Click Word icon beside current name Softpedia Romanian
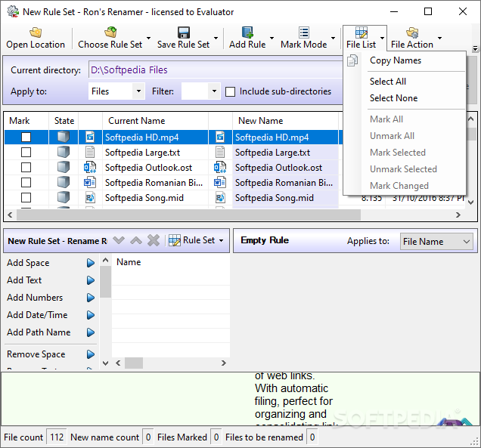This screenshot has width=481, height=448. coord(90,183)
